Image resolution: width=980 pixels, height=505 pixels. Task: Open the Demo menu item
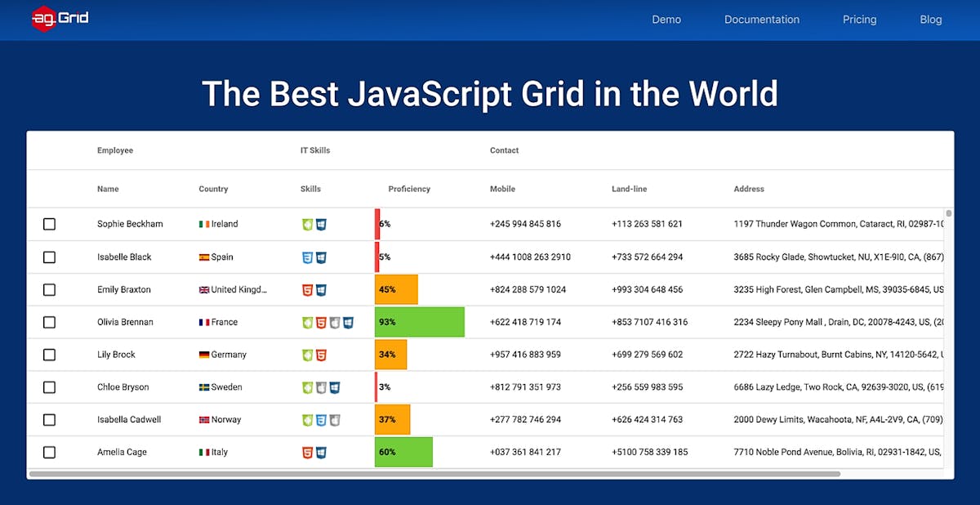pos(666,19)
